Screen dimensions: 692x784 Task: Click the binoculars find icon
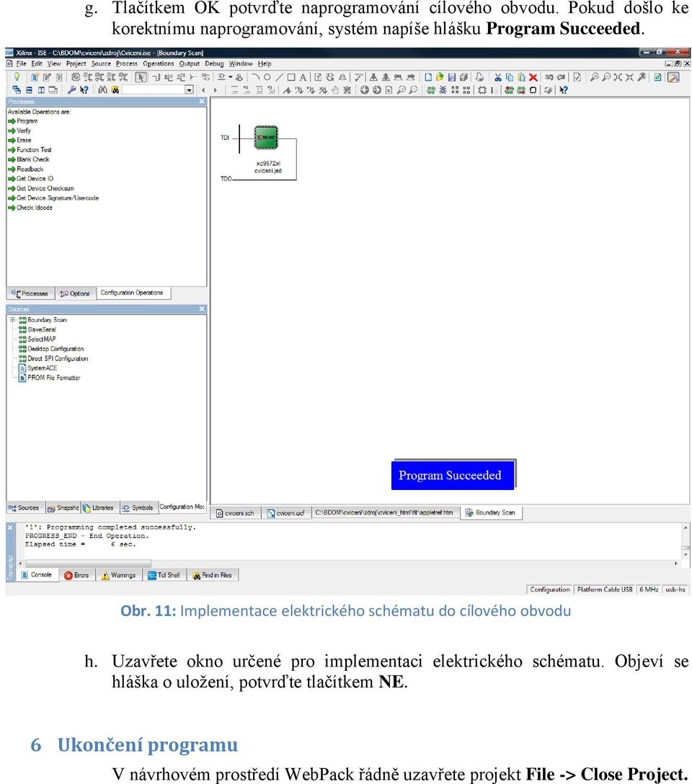(x=103, y=90)
